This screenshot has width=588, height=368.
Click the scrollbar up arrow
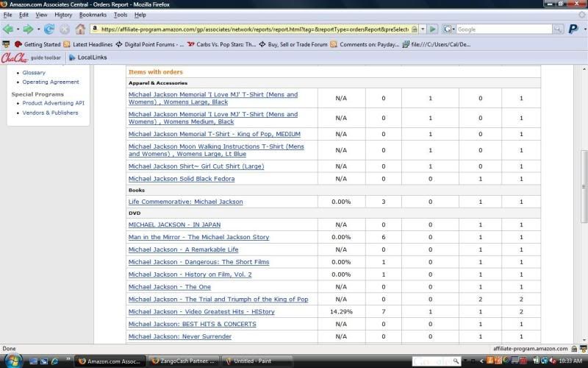coord(584,69)
